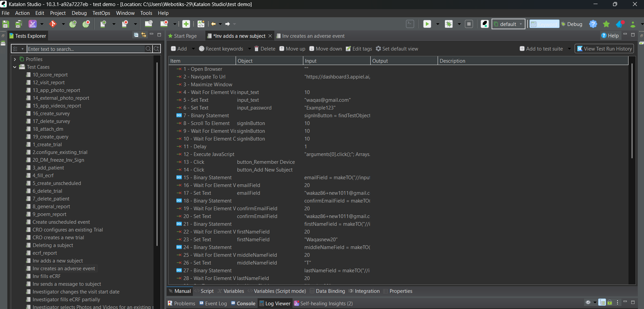Open the default profile dropdown
644x309 pixels.
pos(520,24)
